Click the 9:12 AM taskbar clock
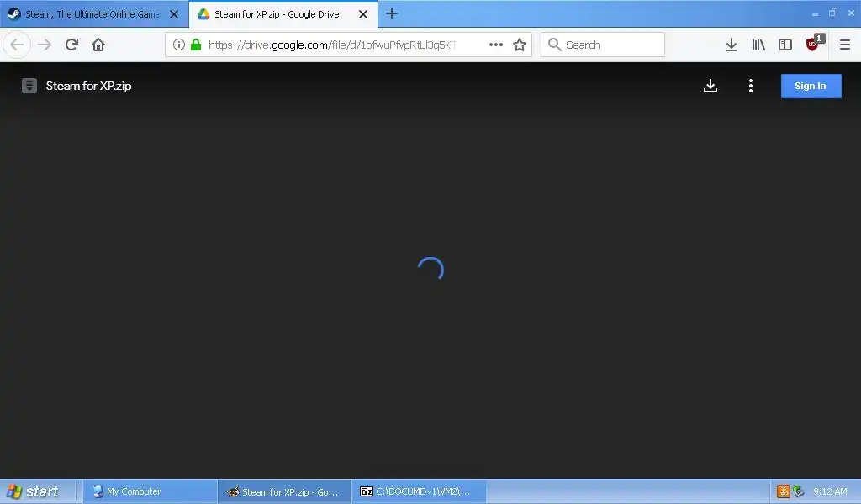 (830, 491)
